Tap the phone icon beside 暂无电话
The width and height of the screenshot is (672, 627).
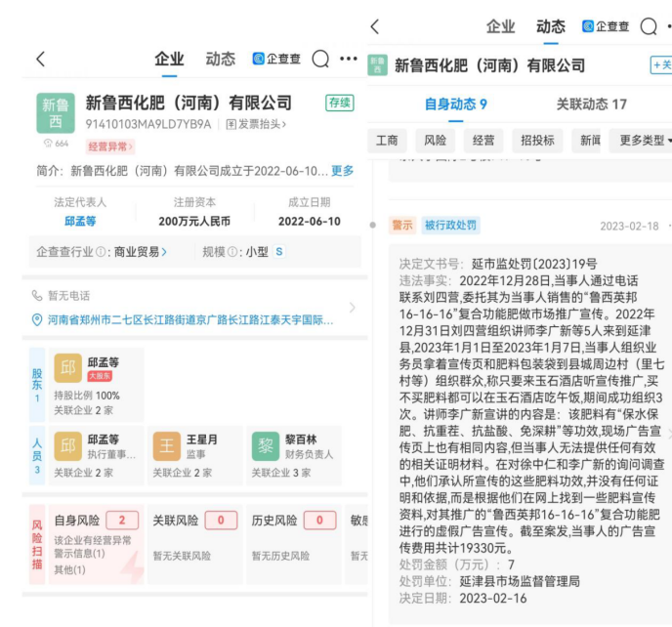pyautogui.click(x=37, y=296)
